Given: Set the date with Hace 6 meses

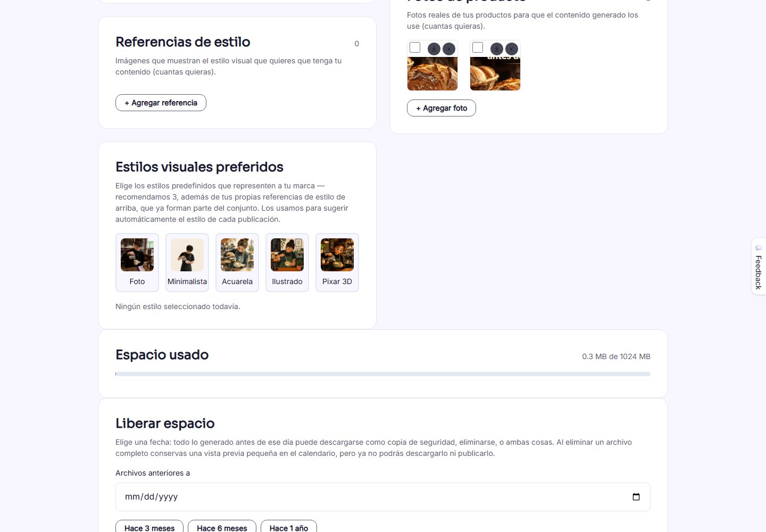Looking at the screenshot, I should click(222, 527).
